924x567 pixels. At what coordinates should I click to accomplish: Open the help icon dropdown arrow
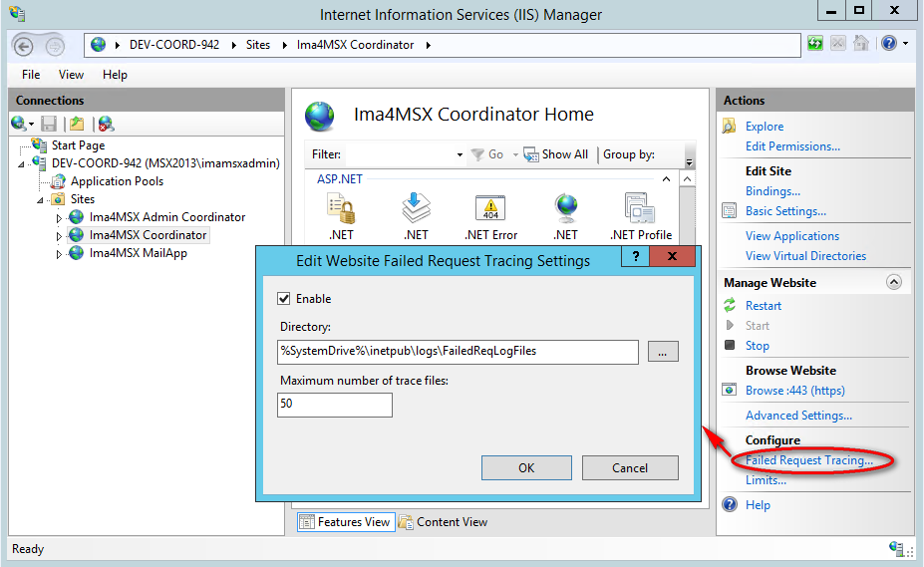[905, 43]
